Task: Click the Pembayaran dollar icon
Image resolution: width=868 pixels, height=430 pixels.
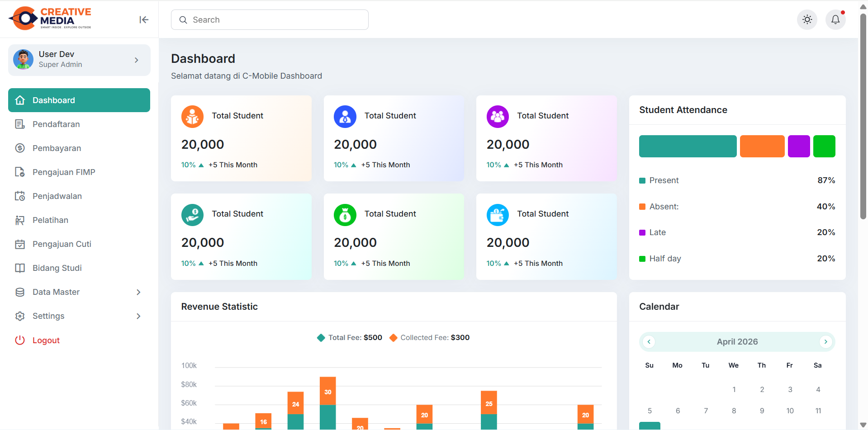Action: (x=20, y=148)
